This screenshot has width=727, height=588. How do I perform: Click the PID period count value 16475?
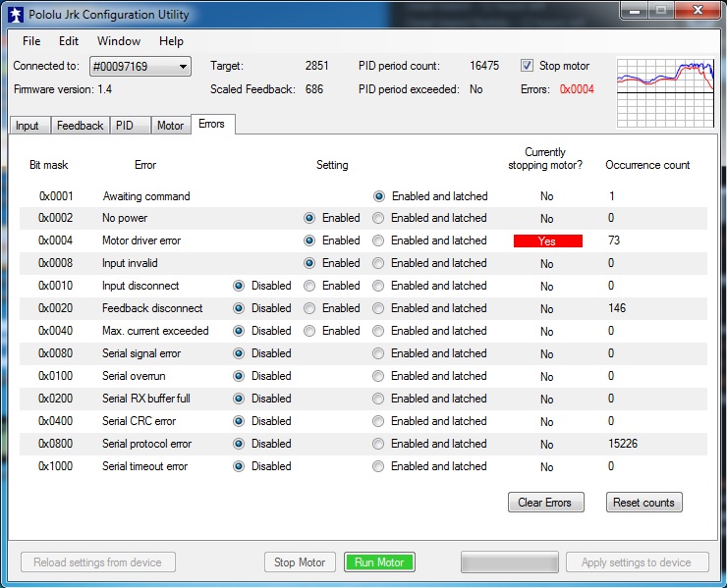[484, 66]
